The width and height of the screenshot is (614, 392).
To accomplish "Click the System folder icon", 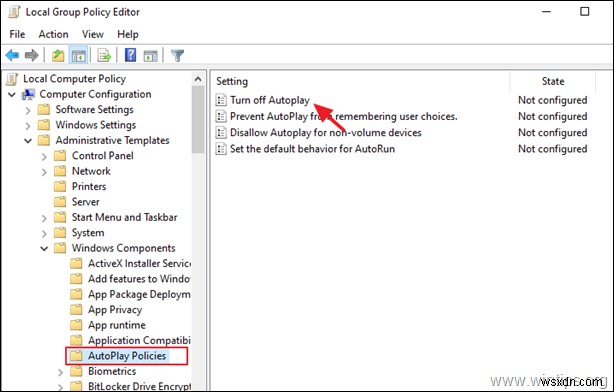I will coord(60,233).
